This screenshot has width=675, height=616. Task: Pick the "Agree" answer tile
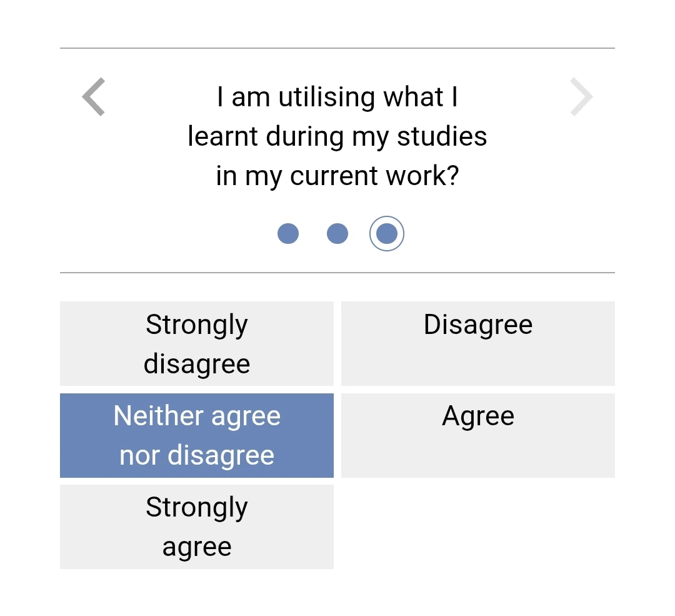coord(478,435)
